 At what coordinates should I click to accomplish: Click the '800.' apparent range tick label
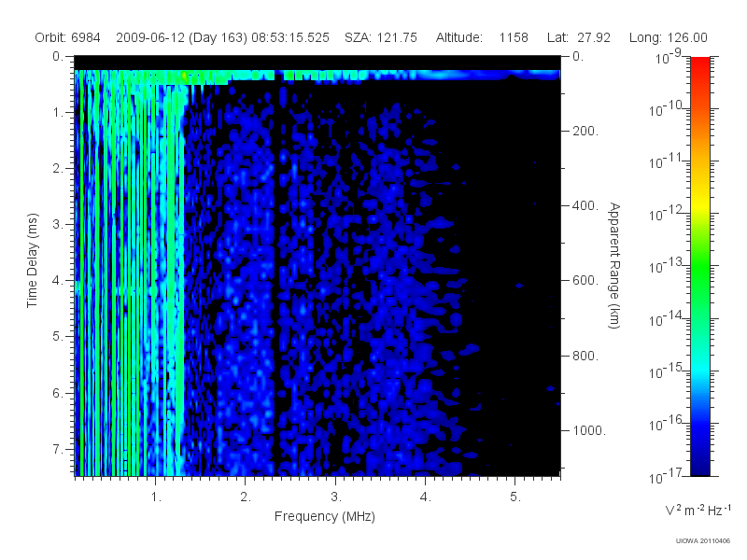(585, 356)
